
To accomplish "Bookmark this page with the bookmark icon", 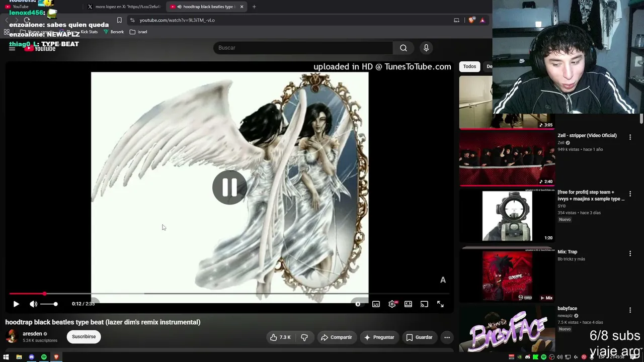I will (119, 20).
